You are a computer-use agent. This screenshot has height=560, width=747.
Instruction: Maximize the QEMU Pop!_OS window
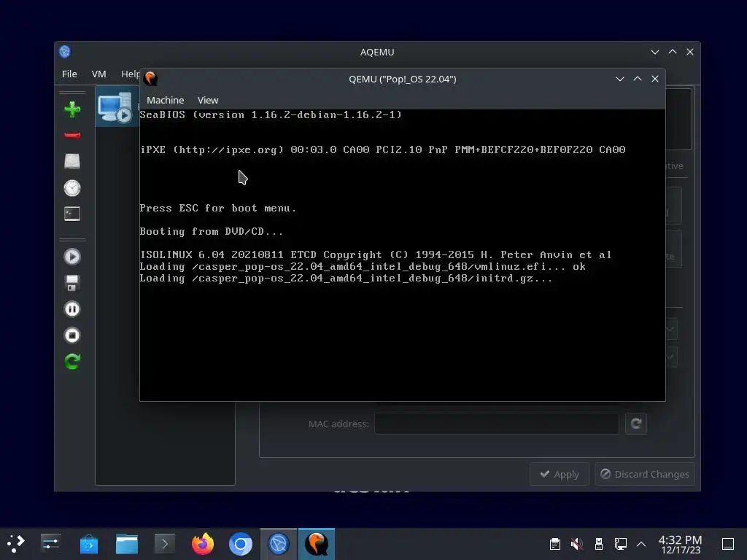[x=638, y=79]
